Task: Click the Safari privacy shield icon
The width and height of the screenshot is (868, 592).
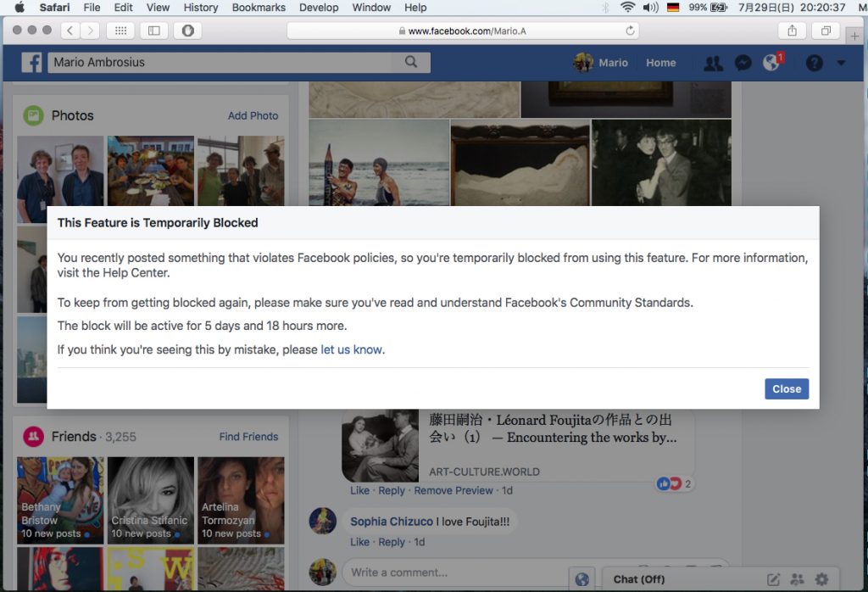Action: 187,31
